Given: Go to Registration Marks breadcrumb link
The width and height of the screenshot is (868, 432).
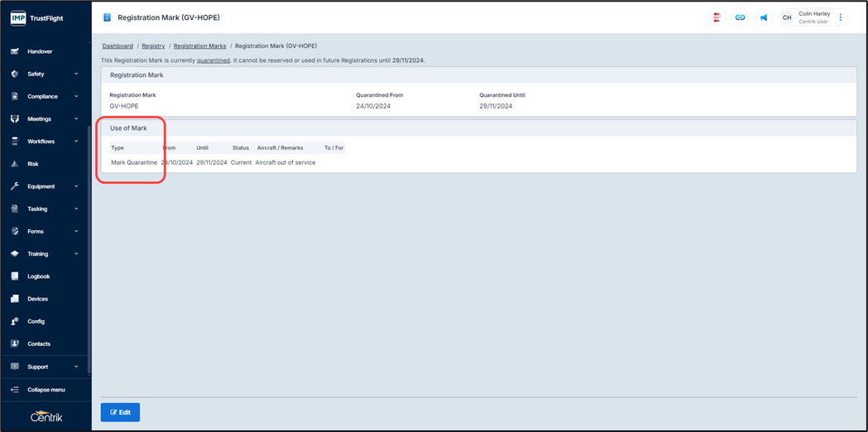Looking at the screenshot, I should point(199,46).
